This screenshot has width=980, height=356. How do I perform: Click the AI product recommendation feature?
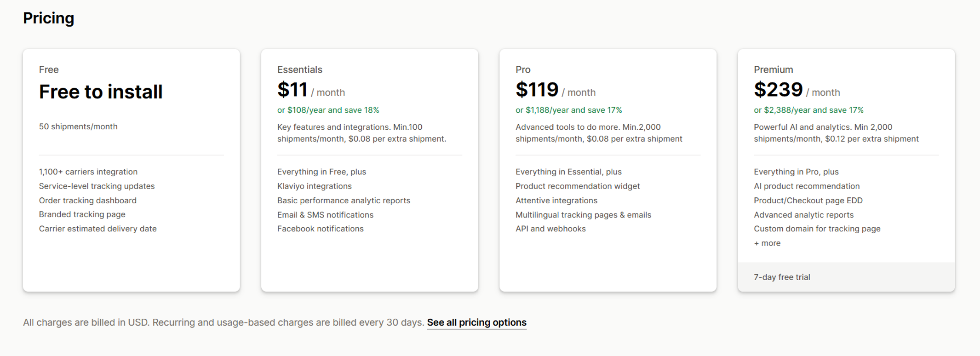807,186
